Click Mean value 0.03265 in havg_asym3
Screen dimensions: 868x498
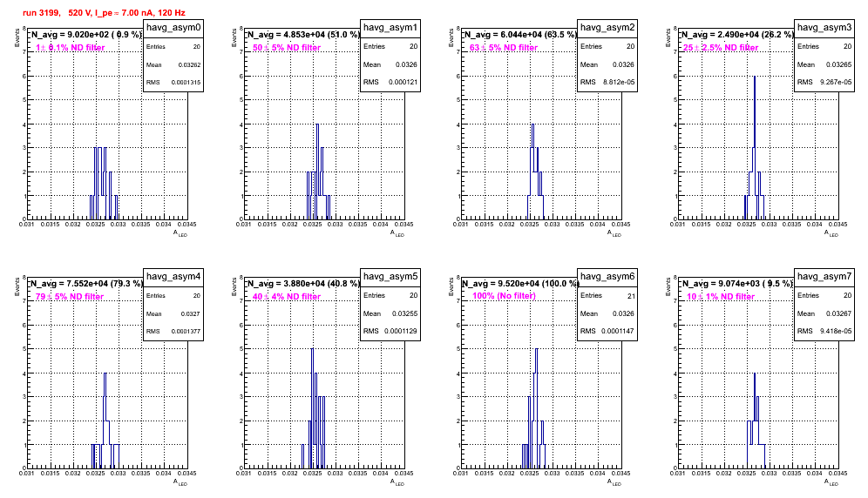pyautogui.click(x=840, y=64)
